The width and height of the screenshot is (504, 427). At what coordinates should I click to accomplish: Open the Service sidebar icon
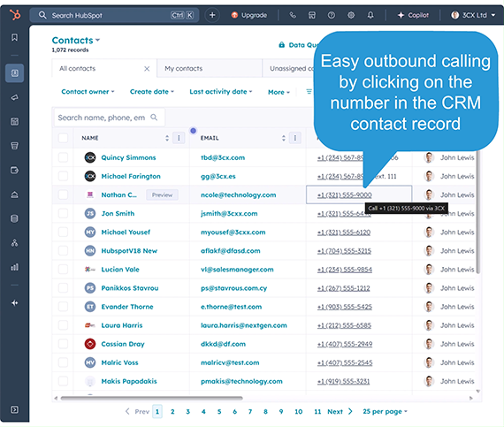tap(14, 194)
